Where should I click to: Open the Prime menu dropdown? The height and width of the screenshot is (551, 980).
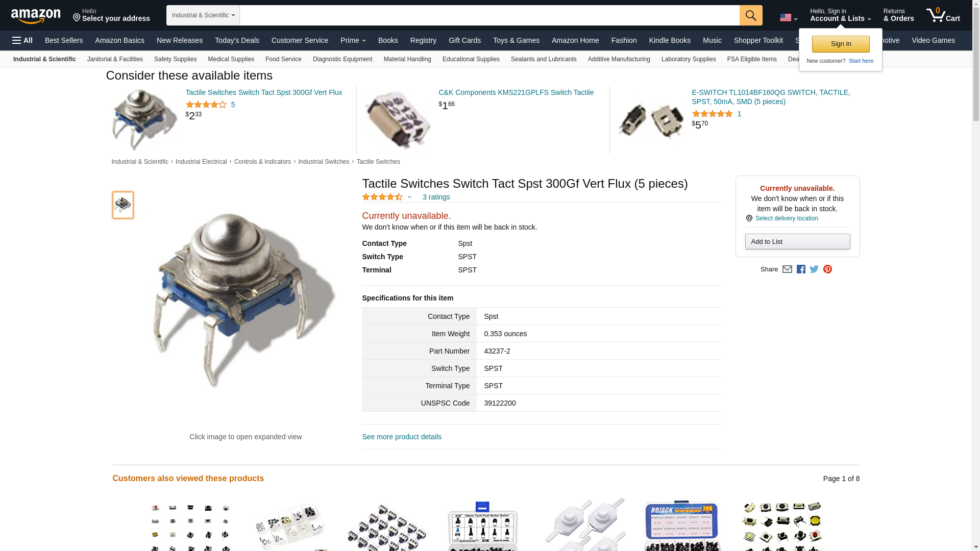[x=353, y=40]
